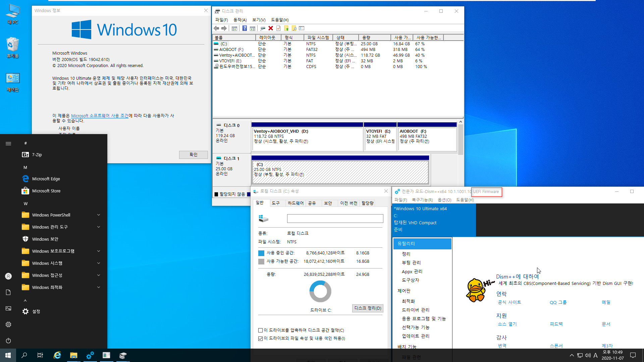
Task: Open 동작(A) menu in Disk Management
Action: pos(240,20)
